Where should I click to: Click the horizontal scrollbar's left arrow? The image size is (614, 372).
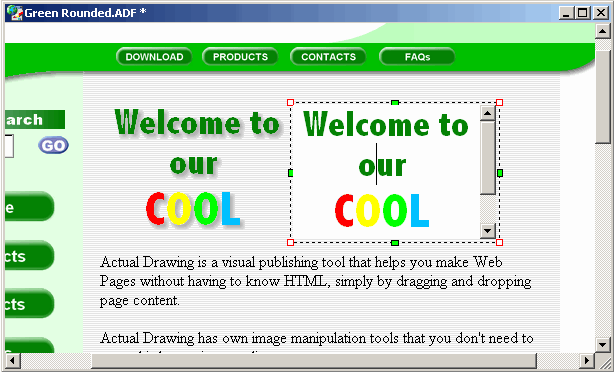[13, 360]
